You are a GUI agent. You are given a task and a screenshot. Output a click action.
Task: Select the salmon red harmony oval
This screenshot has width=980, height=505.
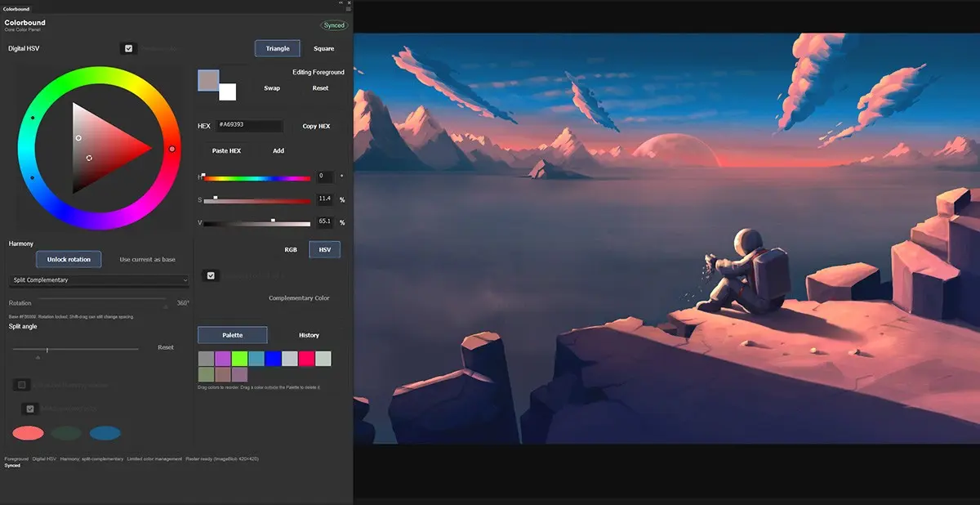point(28,433)
